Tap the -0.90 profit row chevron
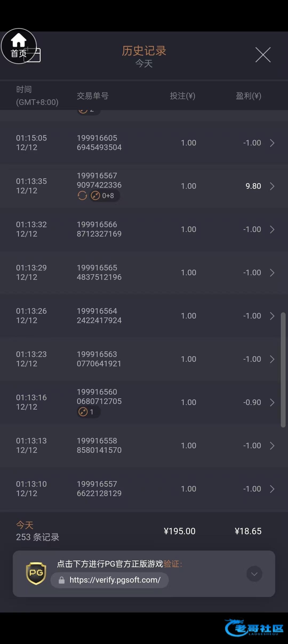 pos(272,402)
